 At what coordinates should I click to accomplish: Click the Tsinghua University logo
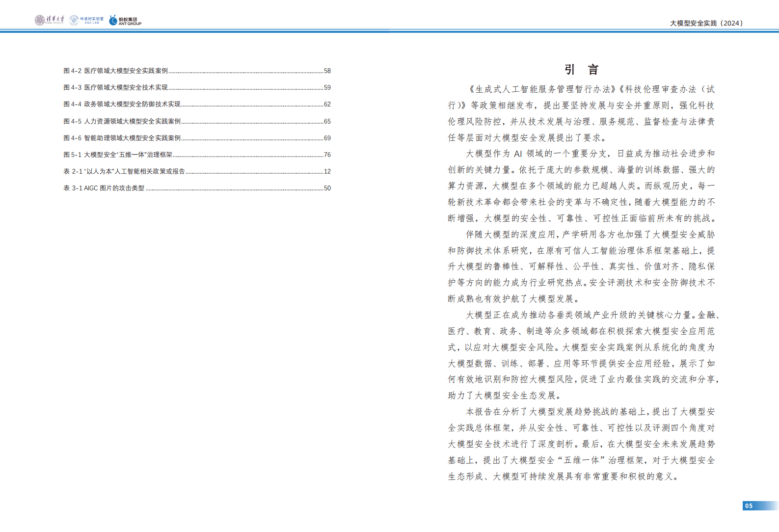coord(49,20)
